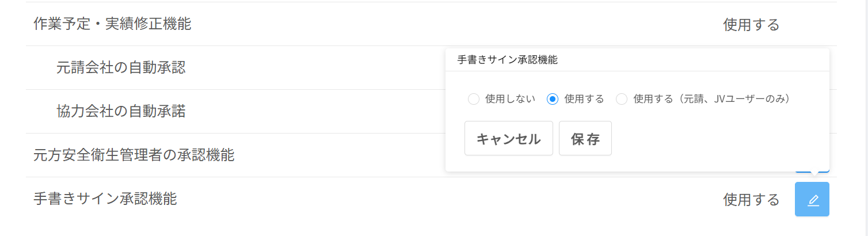The width and height of the screenshot is (868, 236).
Task: Choose the 使用する（元請、JVユーザーのみ） radio option
Action: 622,99
